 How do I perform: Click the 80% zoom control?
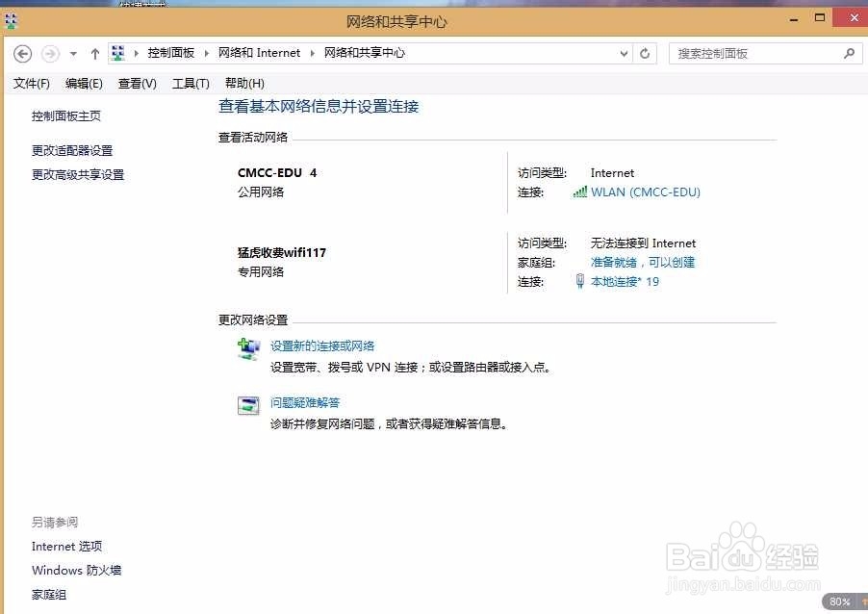coord(839,601)
